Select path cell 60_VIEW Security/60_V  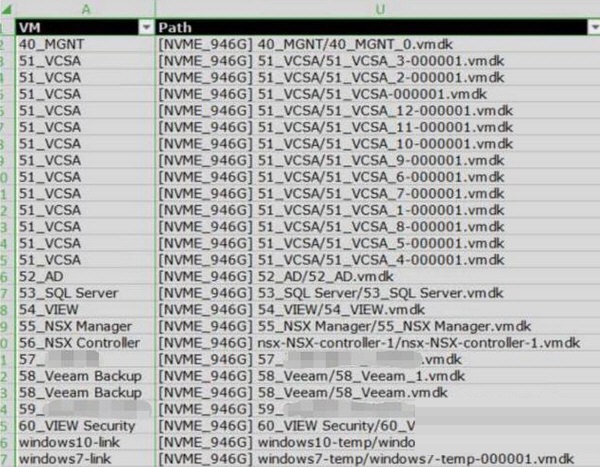coord(378,426)
